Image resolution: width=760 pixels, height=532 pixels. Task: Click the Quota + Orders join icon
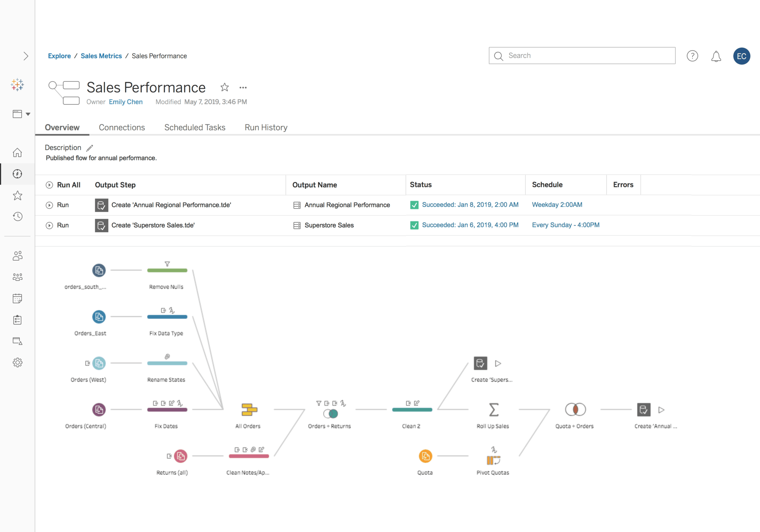[x=575, y=410]
